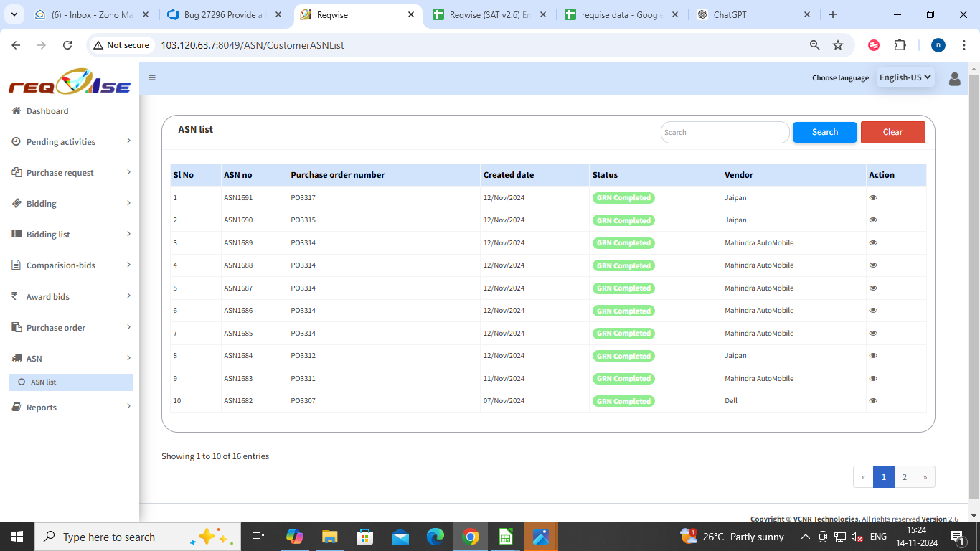Open Microsoft Edge from the taskbar
Screen dimensions: 980x551
(x=435, y=537)
